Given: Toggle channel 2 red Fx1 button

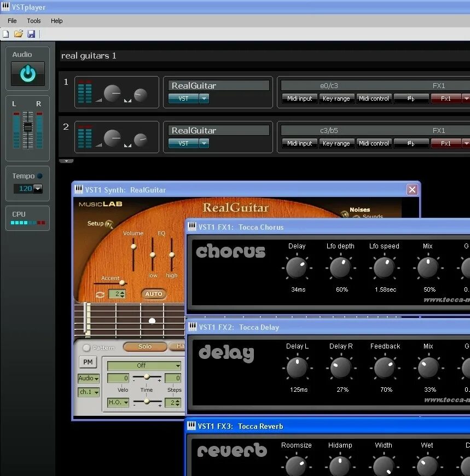Looking at the screenshot, I should coord(446,143).
